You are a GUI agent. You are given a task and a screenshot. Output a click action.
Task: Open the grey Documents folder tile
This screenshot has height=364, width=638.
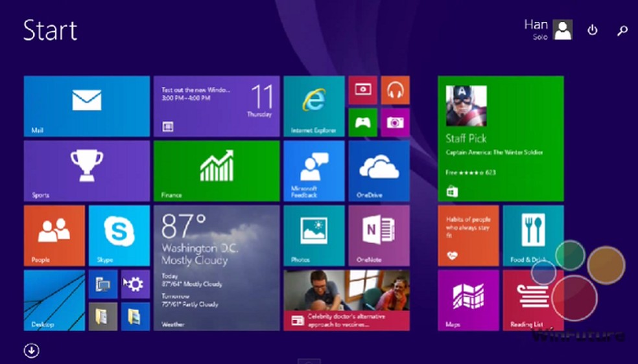coord(103,317)
